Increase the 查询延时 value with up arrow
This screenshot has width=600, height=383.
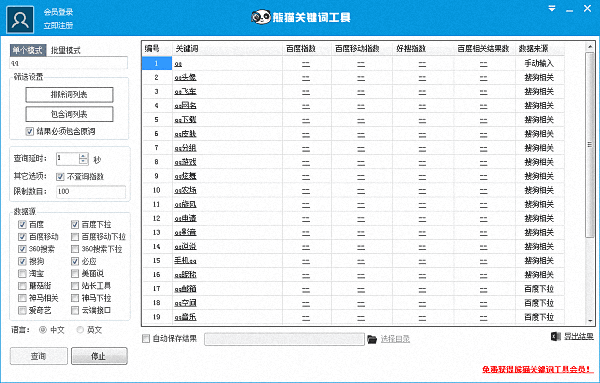pyautogui.click(x=83, y=156)
